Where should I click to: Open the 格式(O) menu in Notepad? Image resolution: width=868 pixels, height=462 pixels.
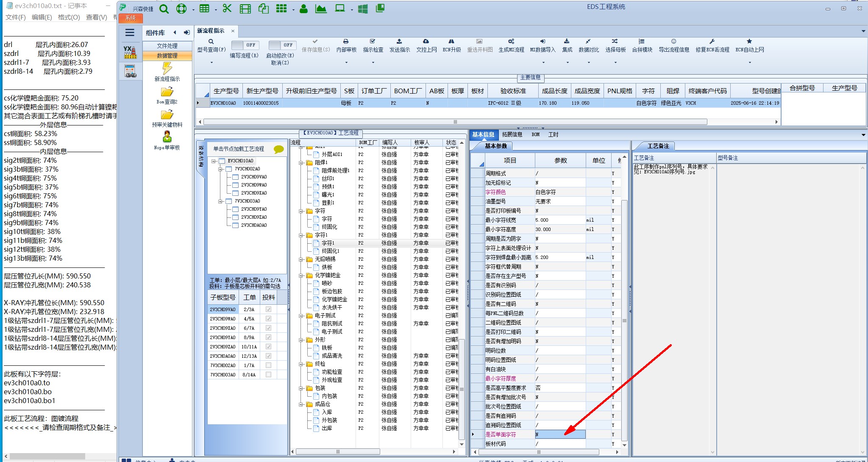pos(69,17)
